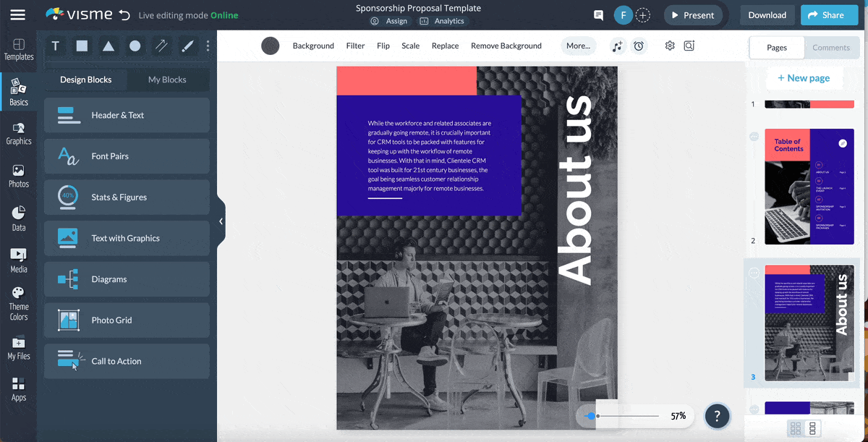Open the hamburger main menu

[18, 15]
